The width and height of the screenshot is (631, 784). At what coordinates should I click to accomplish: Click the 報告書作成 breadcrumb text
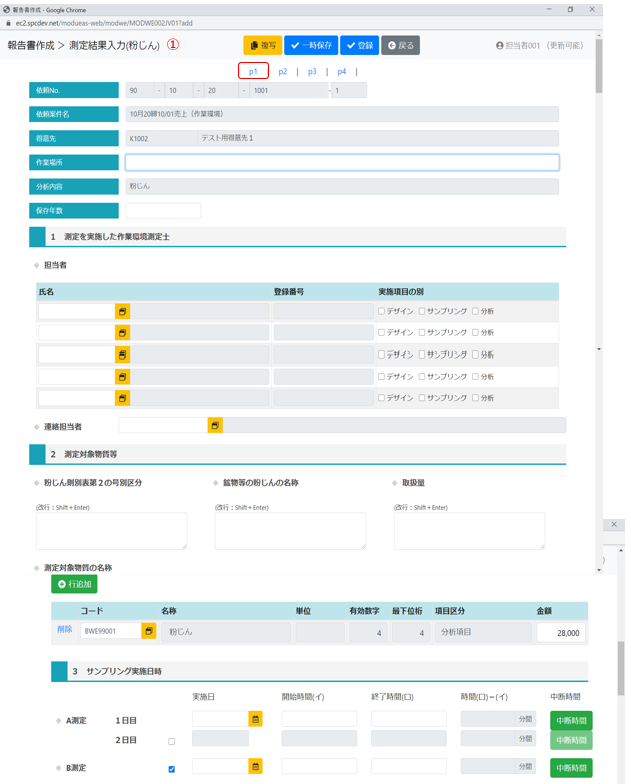tap(31, 46)
